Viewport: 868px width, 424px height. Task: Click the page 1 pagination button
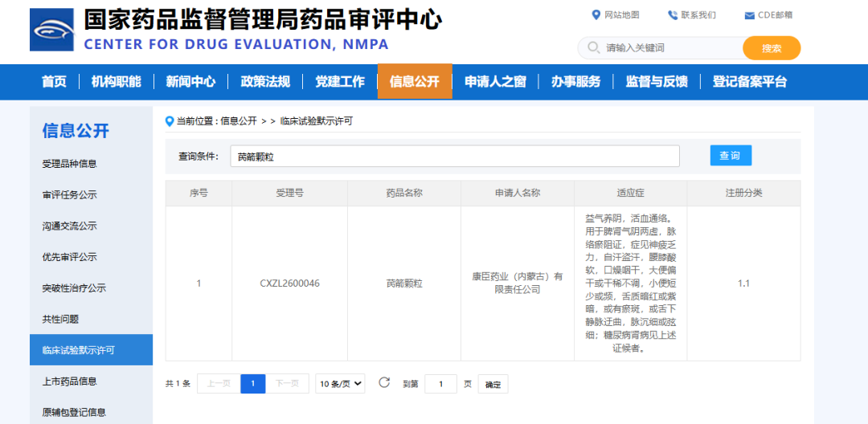pyautogui.click(x=253, y=384)
